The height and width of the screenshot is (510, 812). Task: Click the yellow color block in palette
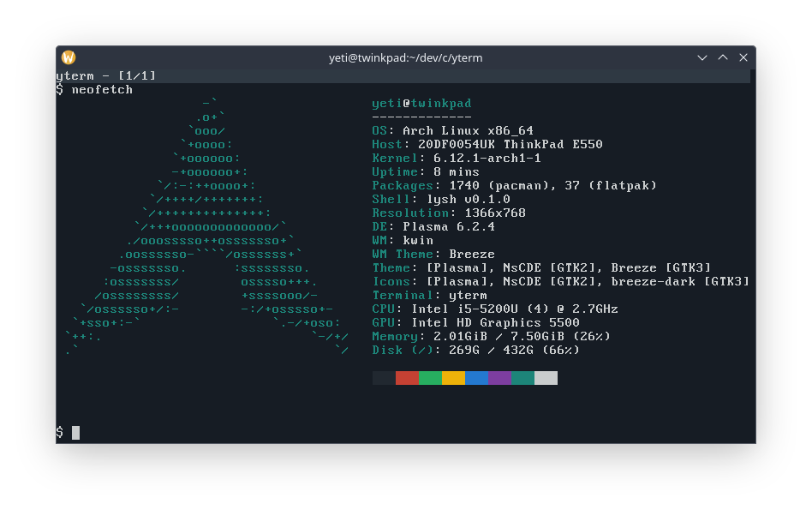point(454,378)
